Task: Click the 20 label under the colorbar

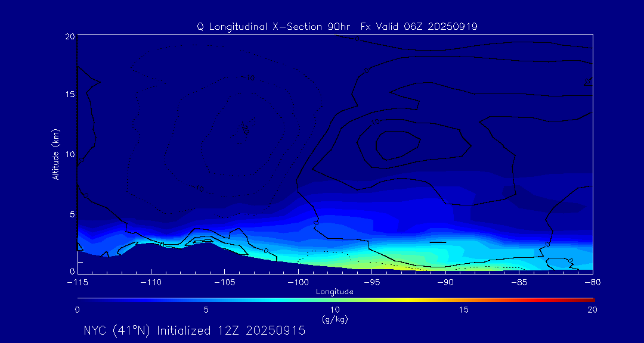Action: click(x=592, y=310)
